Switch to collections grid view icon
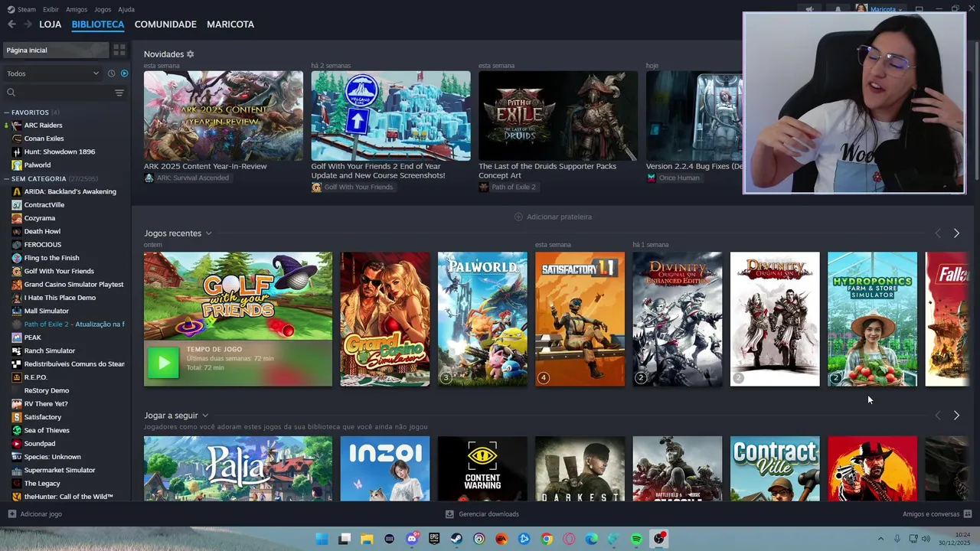Viewport: 980px width, 551px height. tap(119, 50)
